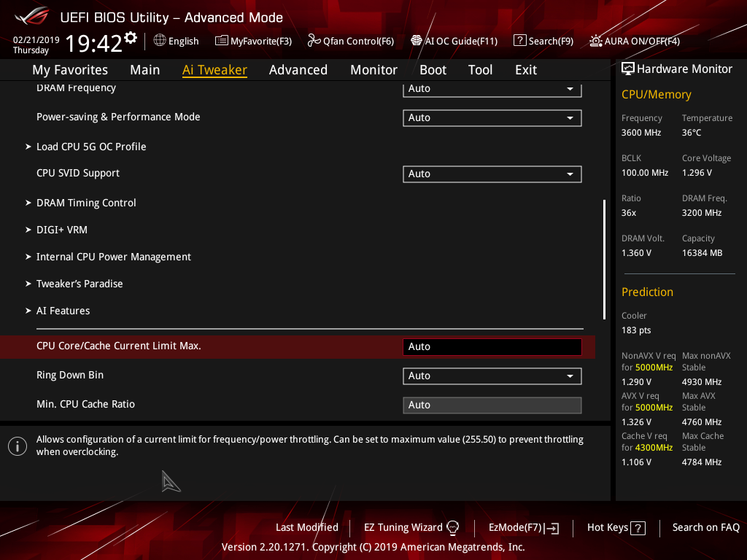Switch to the Monitor tab
This screenshot has height=560, width=747.
pyautogui.click(x=373, y=70)
